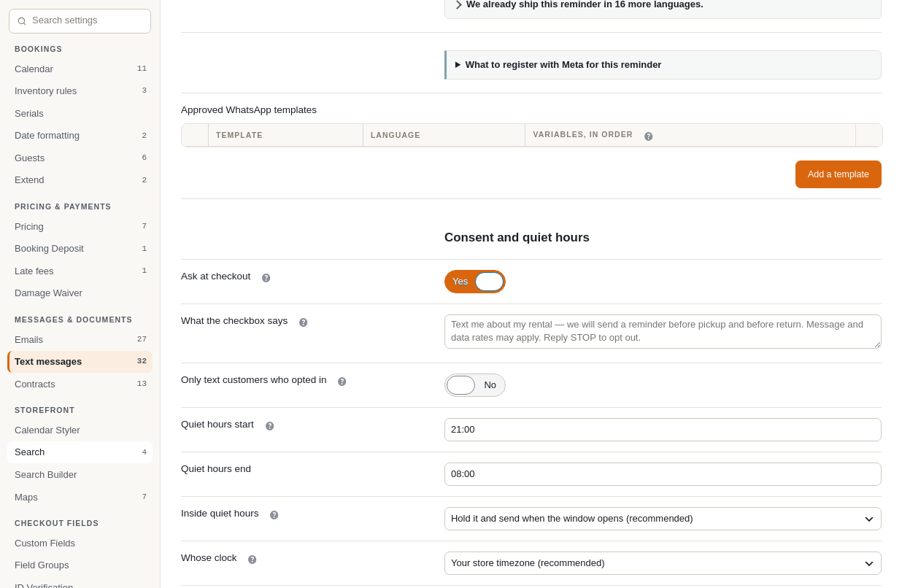The height and width of the screenshot is (588, 902).
Task: Open Whose clock help tooltip icon
Action: pyautogui.click(x=253, y=560)
